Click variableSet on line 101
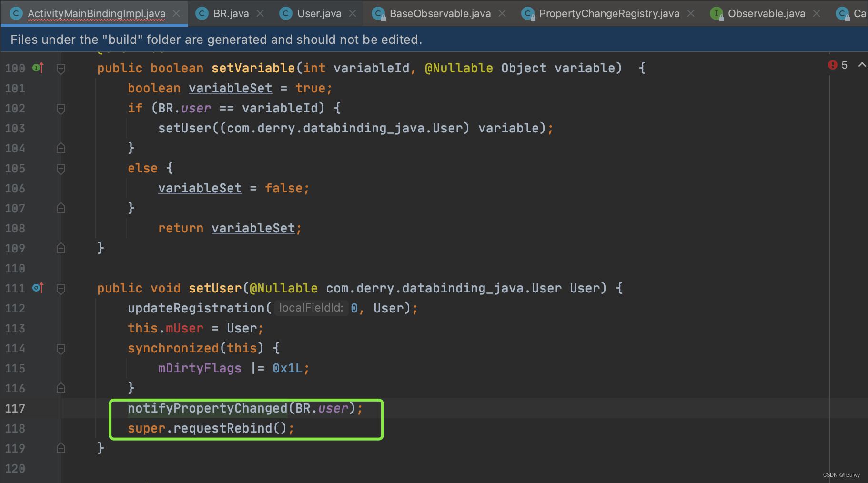Image resolution: width=868 pixels, height=483 pixels. 231,88
